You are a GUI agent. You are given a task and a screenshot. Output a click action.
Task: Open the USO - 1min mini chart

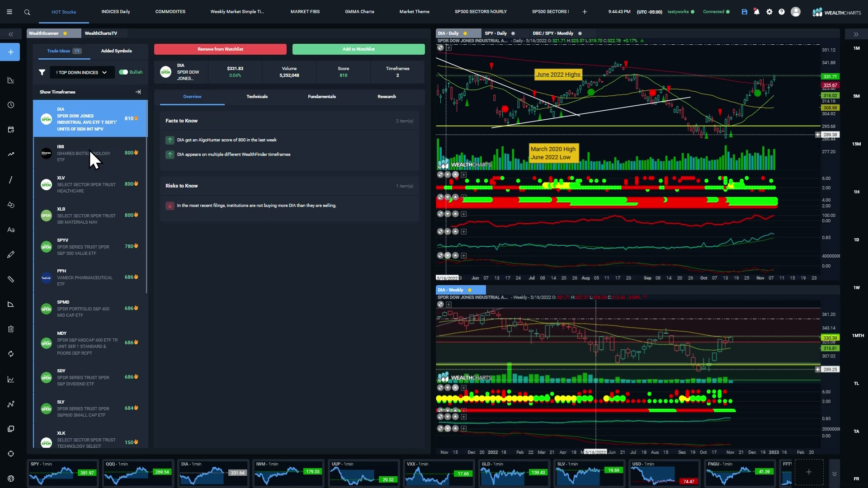coord(665,473)
